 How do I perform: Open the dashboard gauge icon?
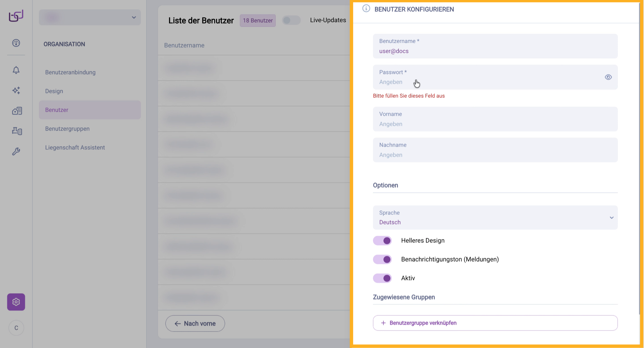pos(16,43)
